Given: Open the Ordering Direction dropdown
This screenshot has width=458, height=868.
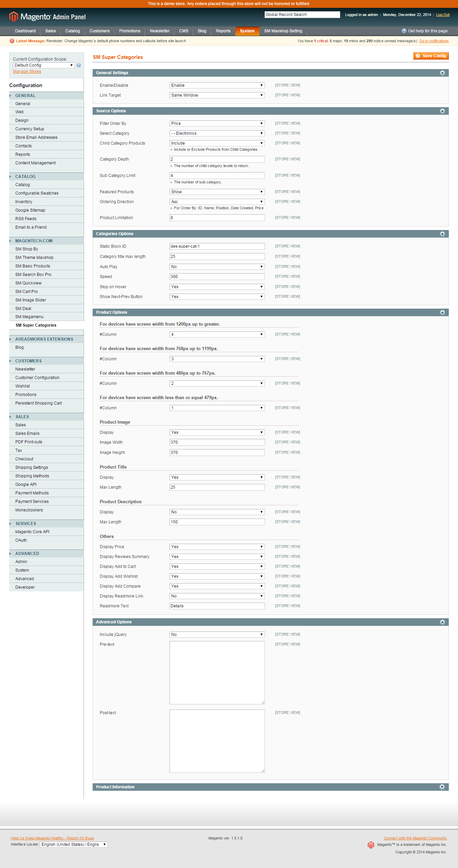Looking at the screenshot, I should tap(217, 202).
